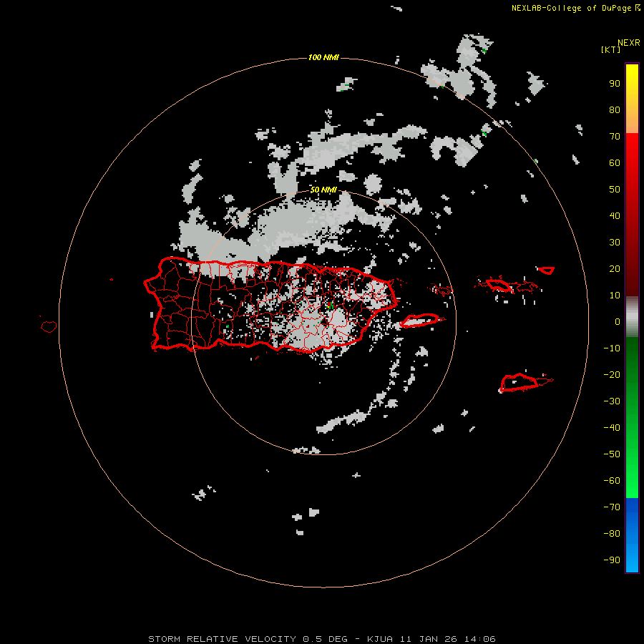Select the -80 value on the velocity scale
This screenshot has width=644, height=644.
coord(612,534)
